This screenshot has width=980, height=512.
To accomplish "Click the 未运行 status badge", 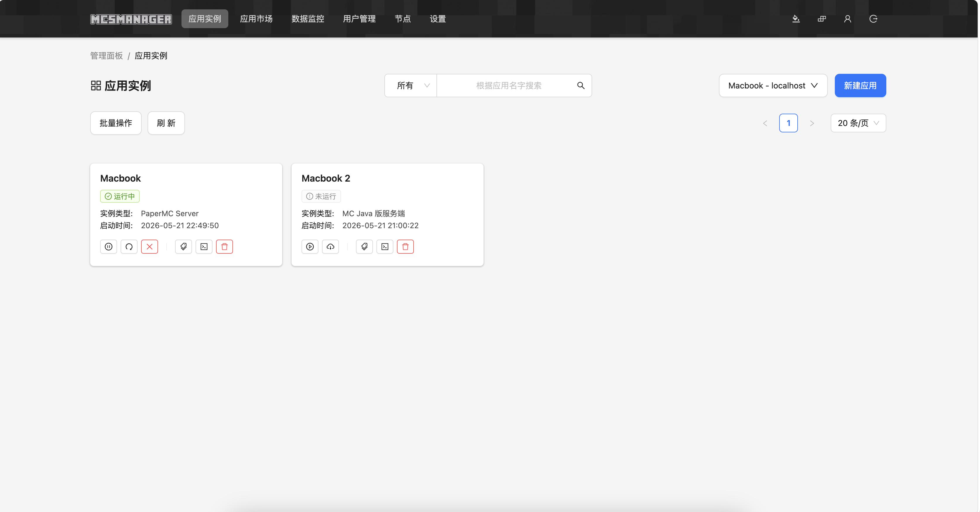I will [x=321, y=197].
